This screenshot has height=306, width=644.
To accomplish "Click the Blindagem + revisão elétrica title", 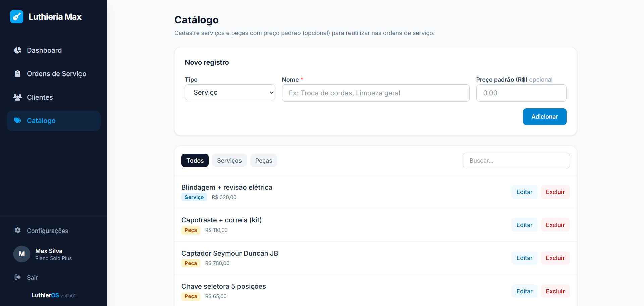I will pos(227,187).
